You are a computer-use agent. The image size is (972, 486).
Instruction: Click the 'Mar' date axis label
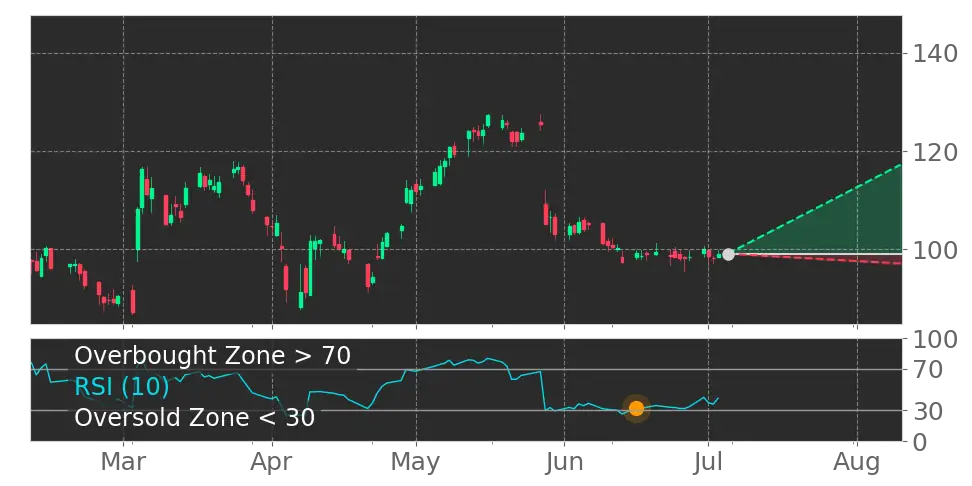123,462
